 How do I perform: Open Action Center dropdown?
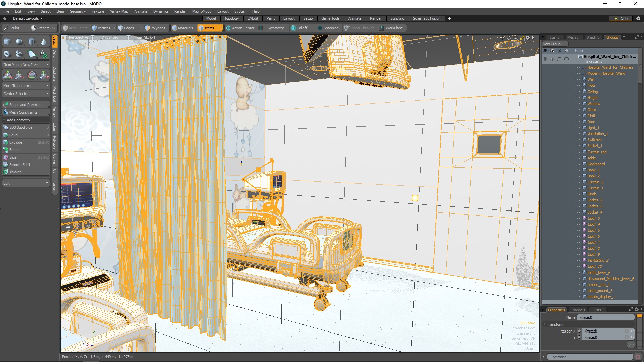[x=240, y=28]
